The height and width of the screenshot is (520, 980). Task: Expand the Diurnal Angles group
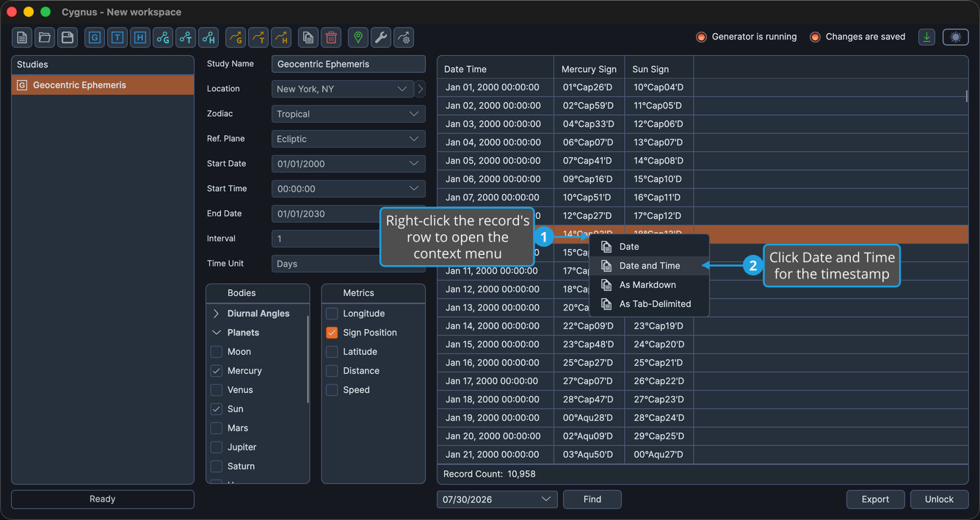(217, 314)
